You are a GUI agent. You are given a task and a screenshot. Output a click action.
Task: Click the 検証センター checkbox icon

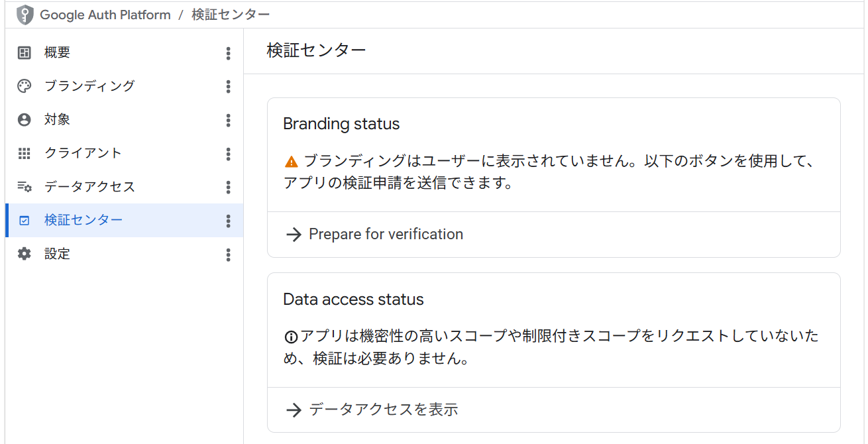[25, 221]
